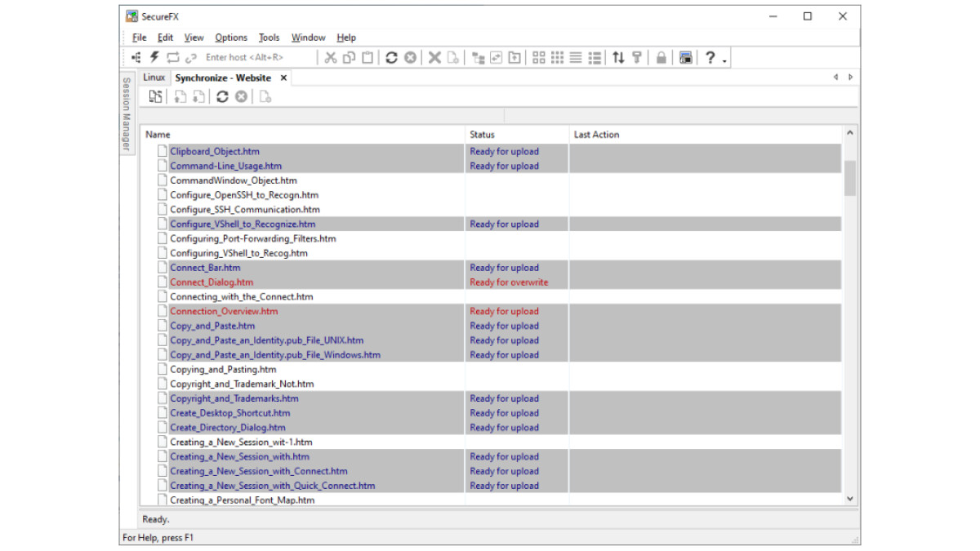Click the vertical scrollbar thumb

point(850,178)
